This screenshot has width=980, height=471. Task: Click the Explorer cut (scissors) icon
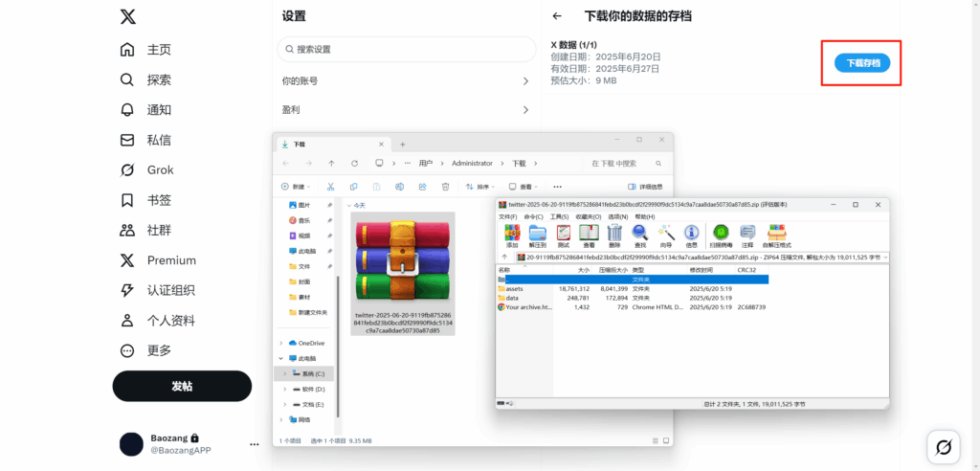pyautogui.click(x=330, y=187)
